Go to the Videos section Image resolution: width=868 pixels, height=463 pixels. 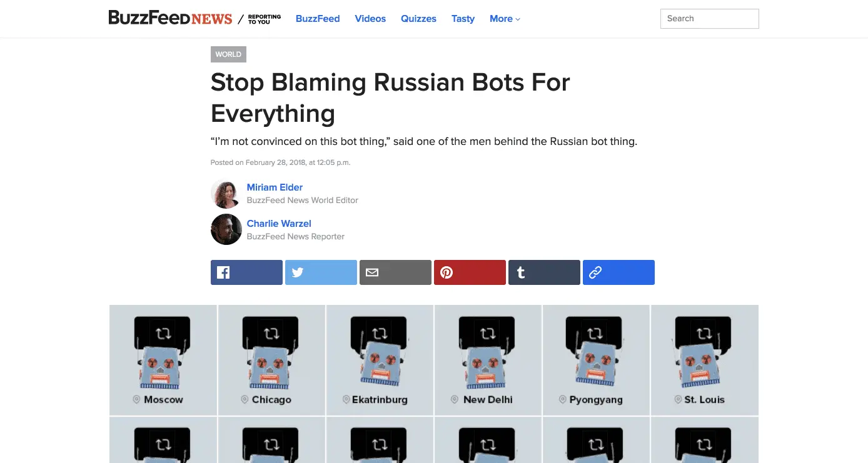[370, 19]
